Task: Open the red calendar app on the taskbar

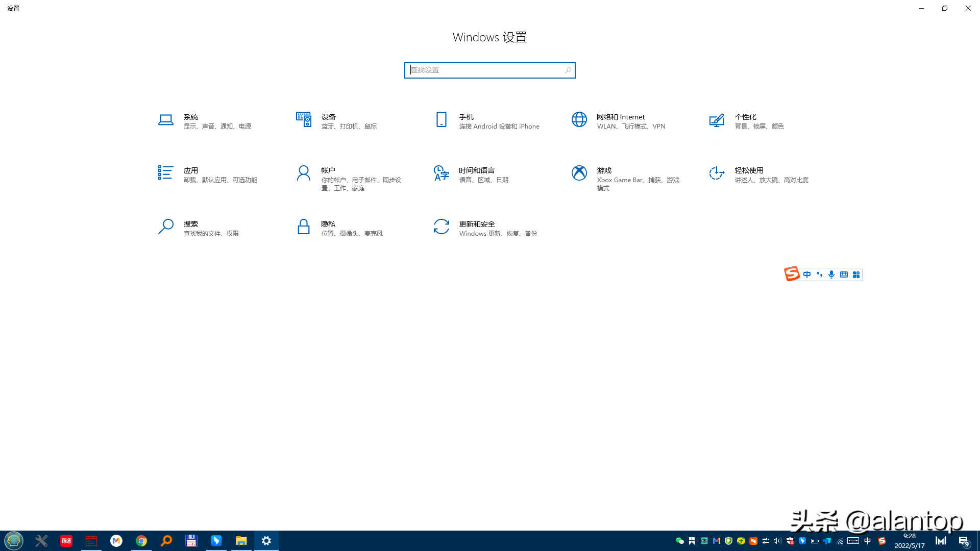Action: [91, 541]
